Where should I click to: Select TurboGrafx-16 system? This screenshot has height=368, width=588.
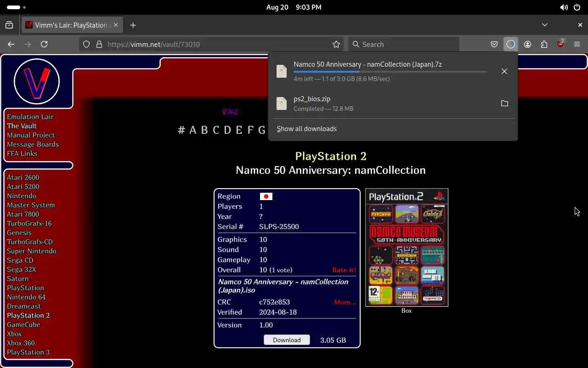(x=29, y=224)
